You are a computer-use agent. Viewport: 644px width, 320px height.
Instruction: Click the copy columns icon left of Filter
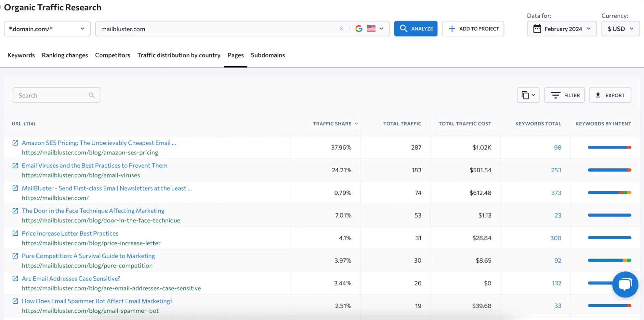[526, 95]
